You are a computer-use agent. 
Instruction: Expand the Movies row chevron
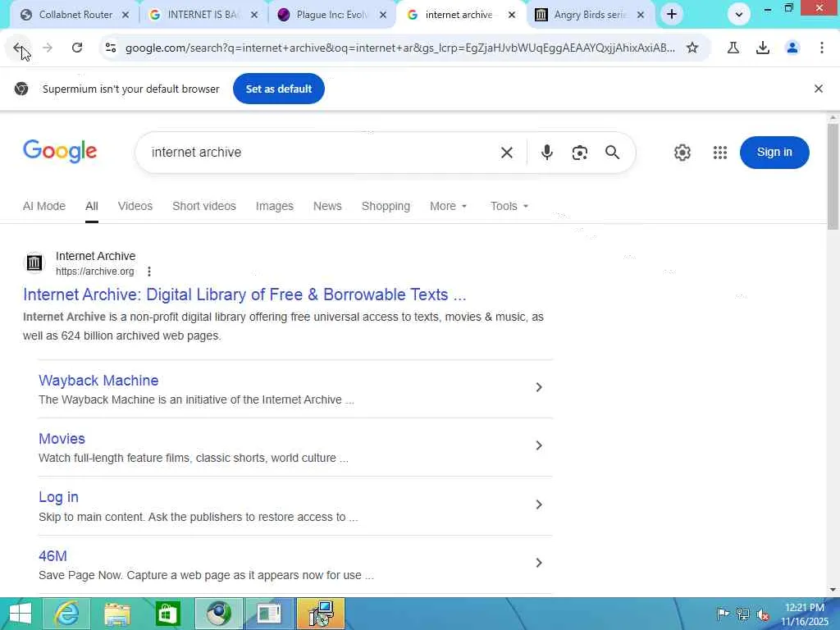pos(539,445)
